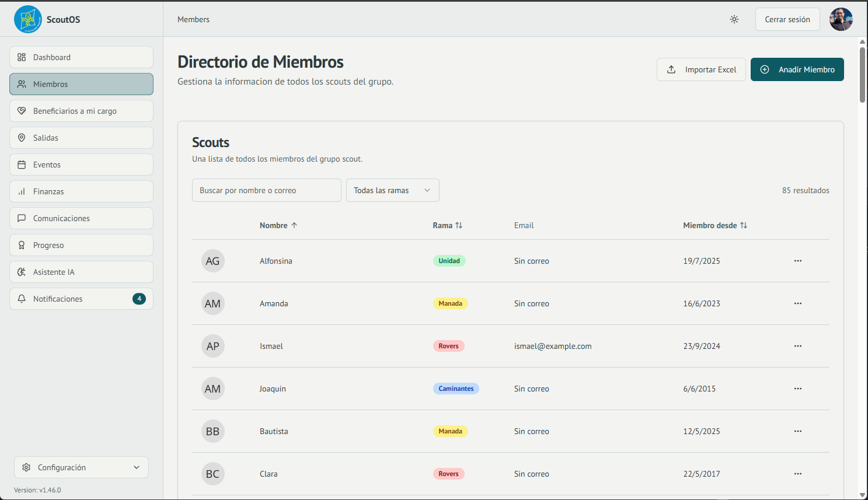Open the Asistente IA feature
Screen dimensions: 868x500
point(81,272)
